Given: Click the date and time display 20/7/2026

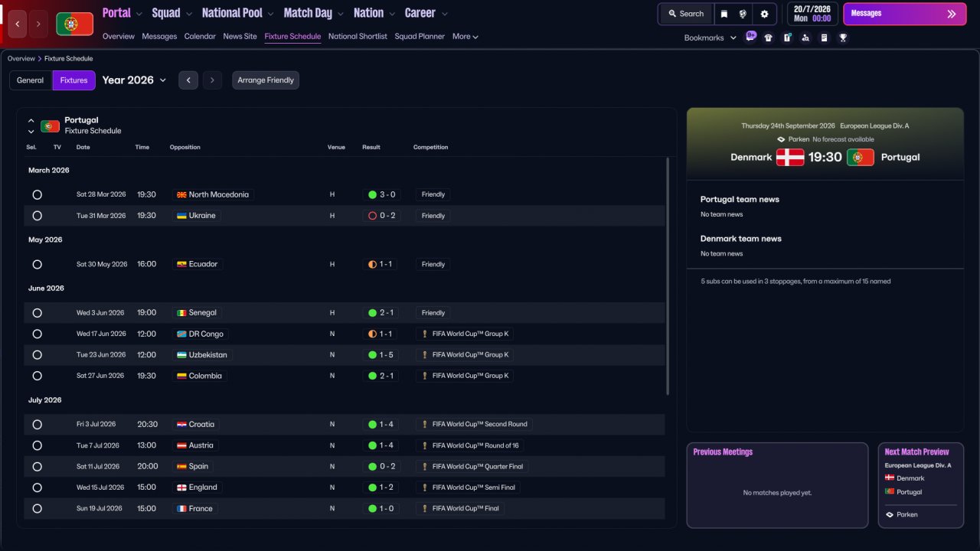Looking at the screenshot, I should 812,14.
